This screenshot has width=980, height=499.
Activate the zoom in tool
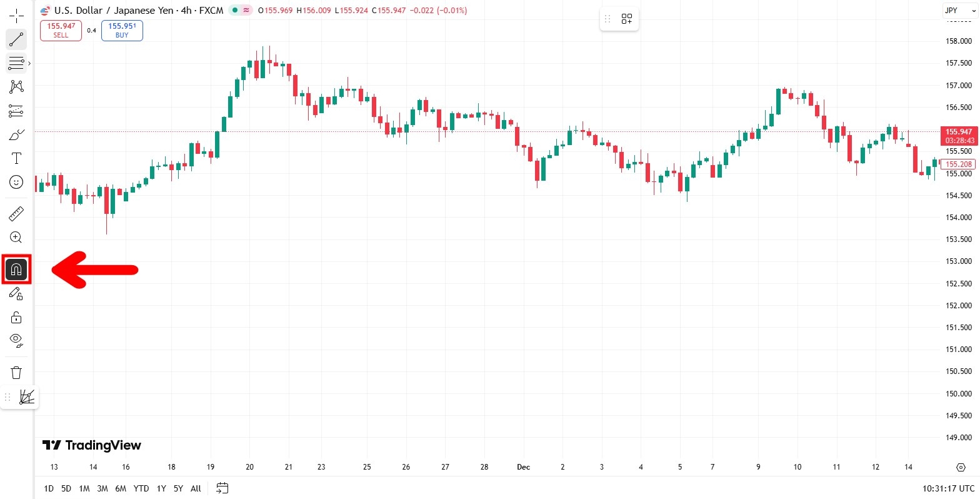point(16,238)
